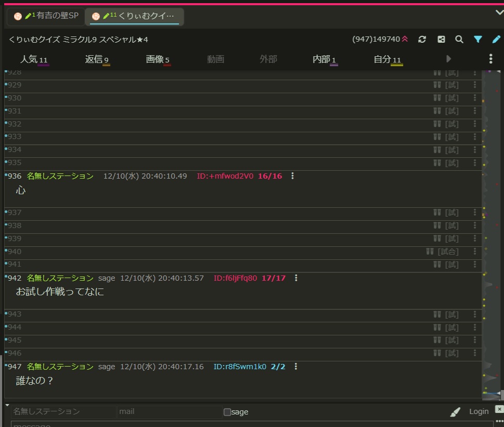This screenshot has width=504, height=427.
Task: Click the blue filter funnel icon
Action: (478, 40)
